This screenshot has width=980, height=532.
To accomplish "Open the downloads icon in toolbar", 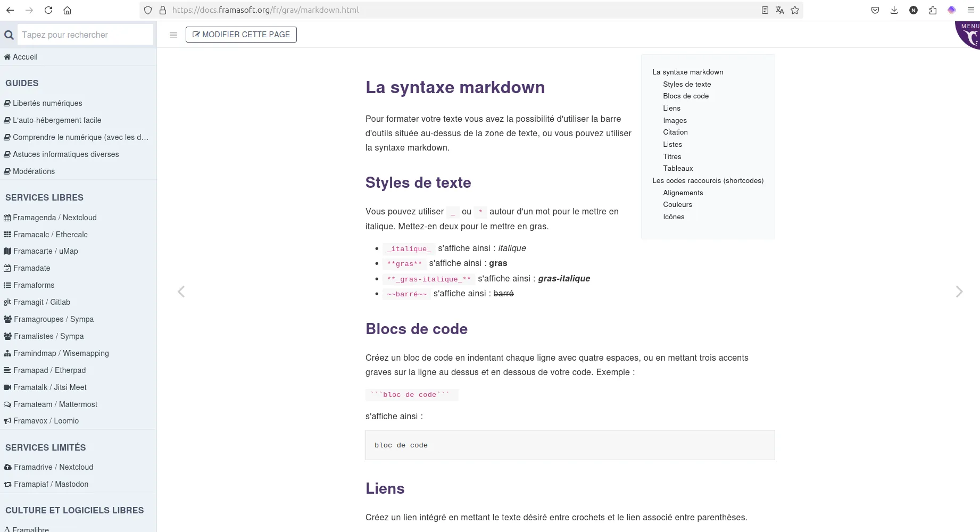I will (894, 10).
